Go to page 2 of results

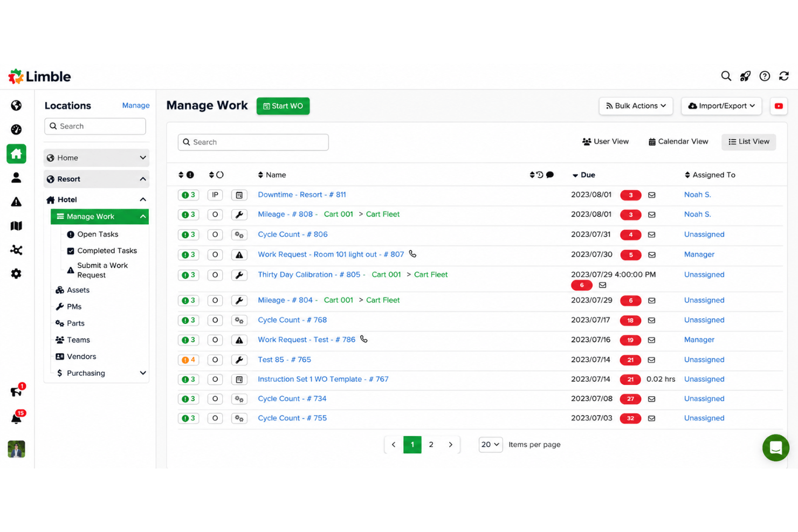(x=431, y=445)
